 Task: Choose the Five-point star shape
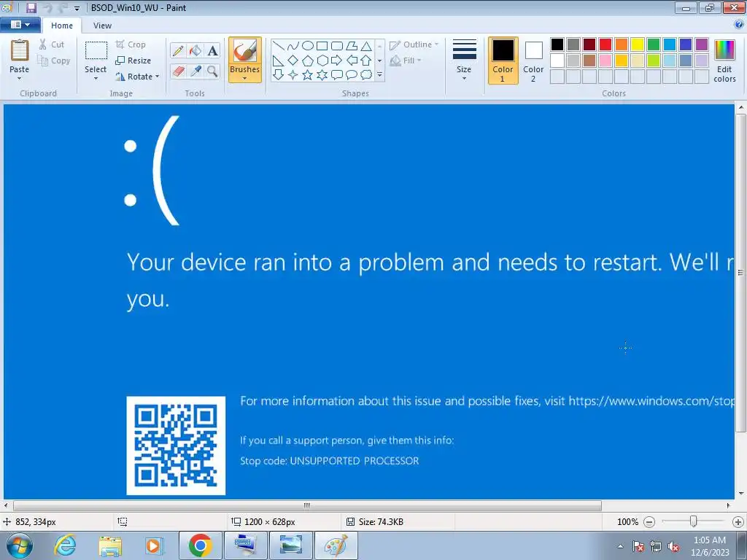point(308,75)
